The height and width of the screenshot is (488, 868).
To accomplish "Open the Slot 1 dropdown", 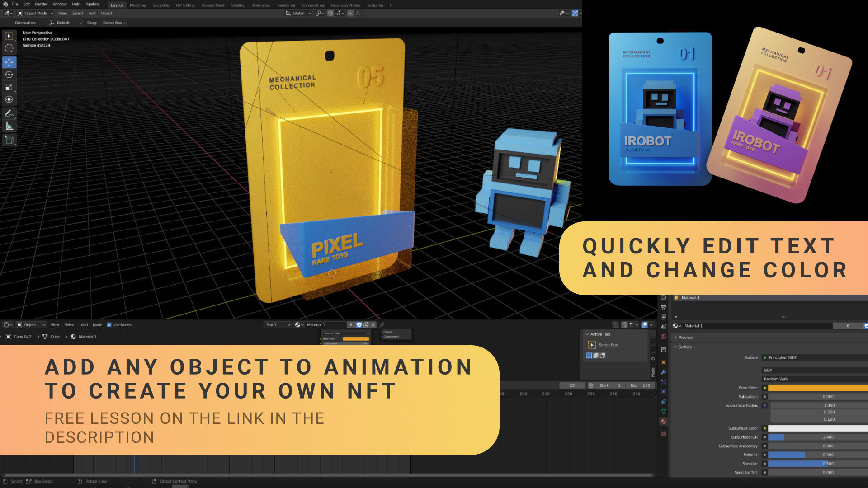I will (x=278, y=325).
